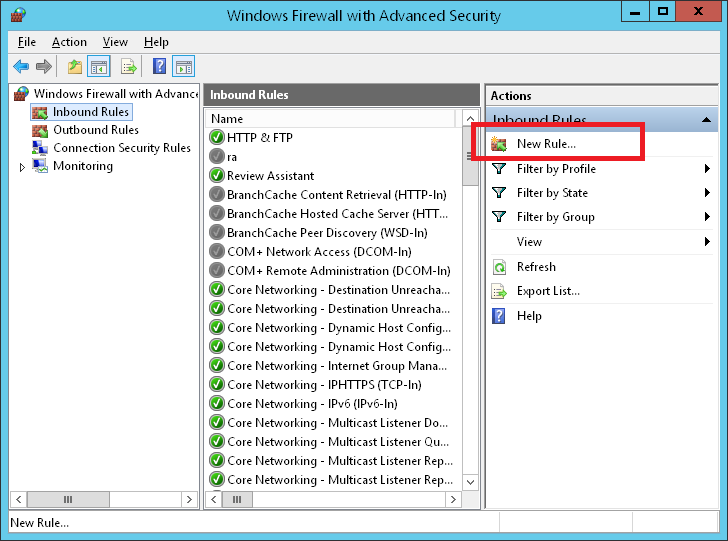The height and width of the screenshot is (541, 728).
Task: Click the status icon for COM+ Network Access
Action: pyautogui.click(x=217, y=252)
